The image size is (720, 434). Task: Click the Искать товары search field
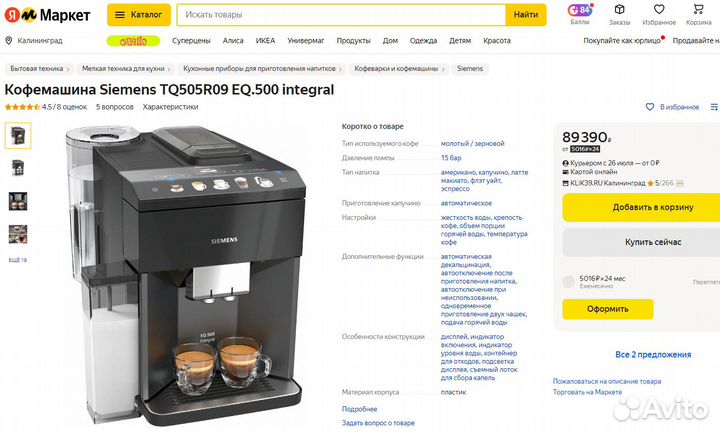pyautogui.click(x=341, y=15)
